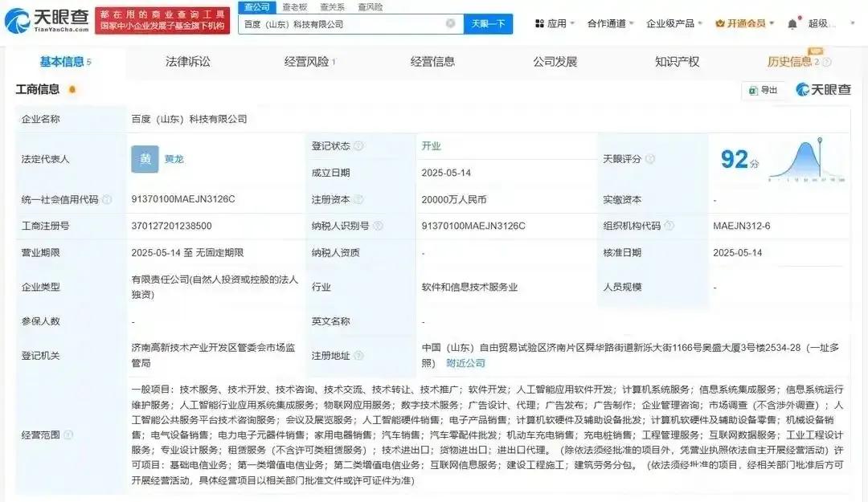The height and width of the screenshot is (502, 868).
Task: Click the score distribution chart
Action: coord(807,160)
